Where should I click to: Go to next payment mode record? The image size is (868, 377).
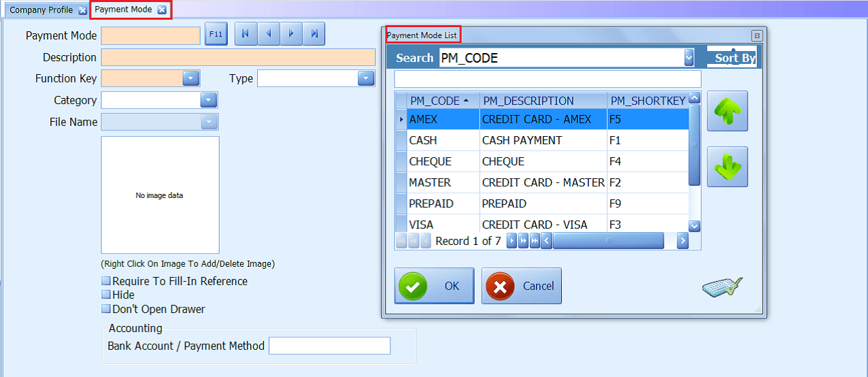click(x=291, y=33)
